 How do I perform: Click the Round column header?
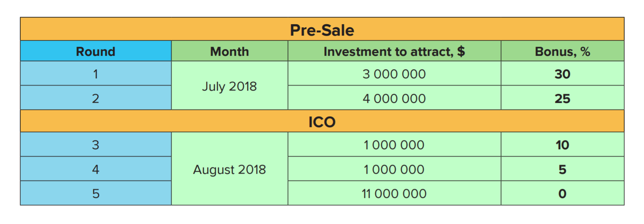[96, 51]
